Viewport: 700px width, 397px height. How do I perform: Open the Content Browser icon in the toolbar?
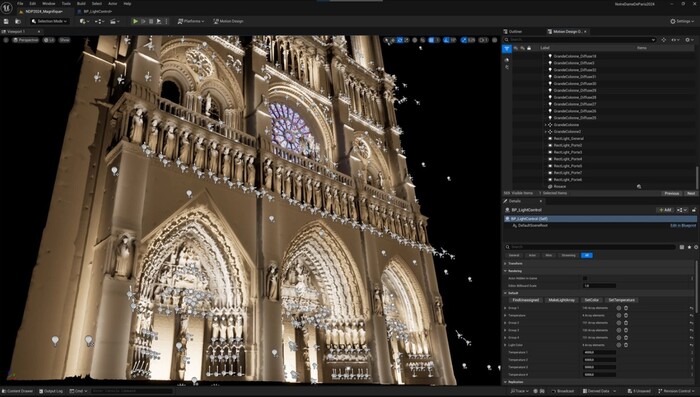(18, 21)
